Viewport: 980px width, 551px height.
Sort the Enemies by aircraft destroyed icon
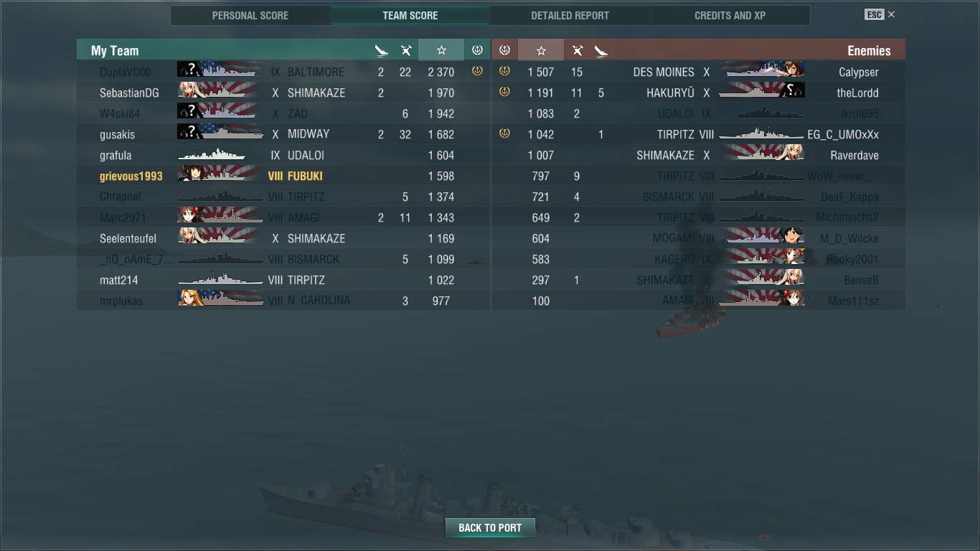[x=601, y=50]
